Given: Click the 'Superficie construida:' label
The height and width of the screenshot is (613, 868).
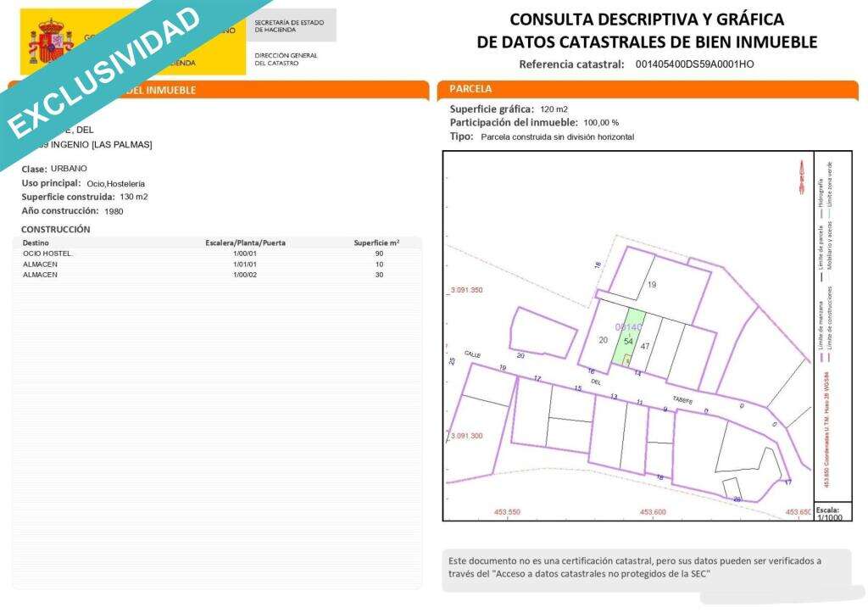Looking at the screenshot, I should pyautogui.click(x=68, y=198).
